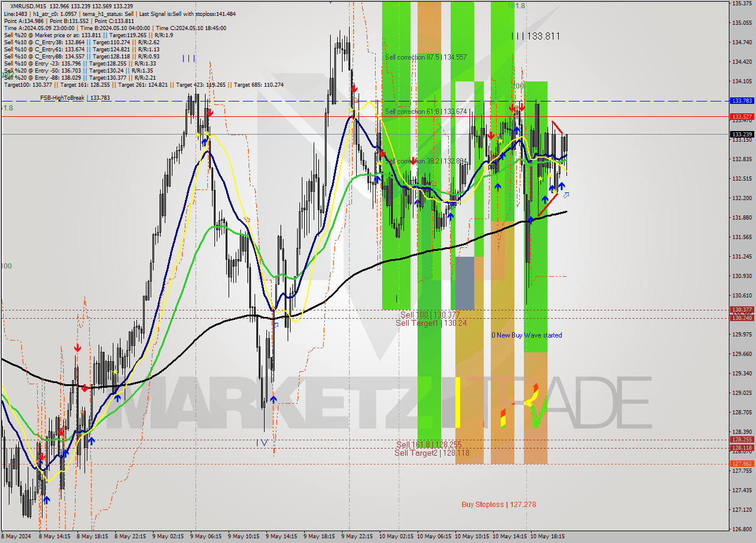The image size is (756, 543).
Task: Click the '8 May 2024' date on time axis
Action: tap(16, 537)
